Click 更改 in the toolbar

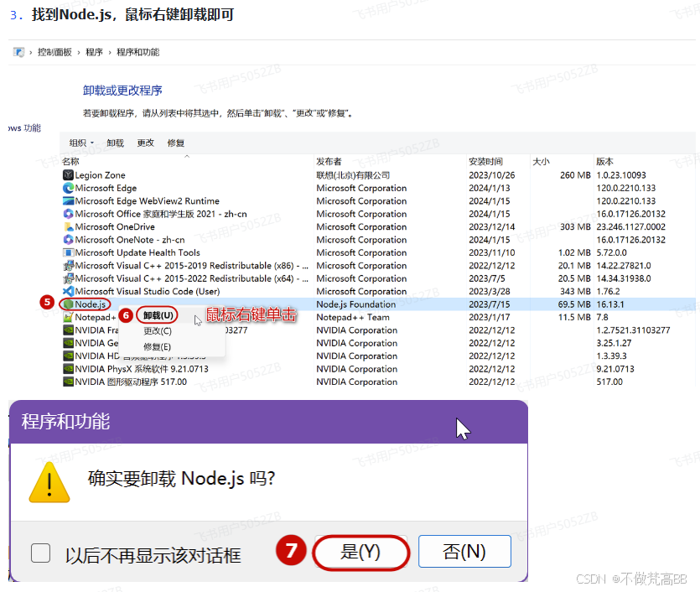pyautogui.click(x=146, y=143)
